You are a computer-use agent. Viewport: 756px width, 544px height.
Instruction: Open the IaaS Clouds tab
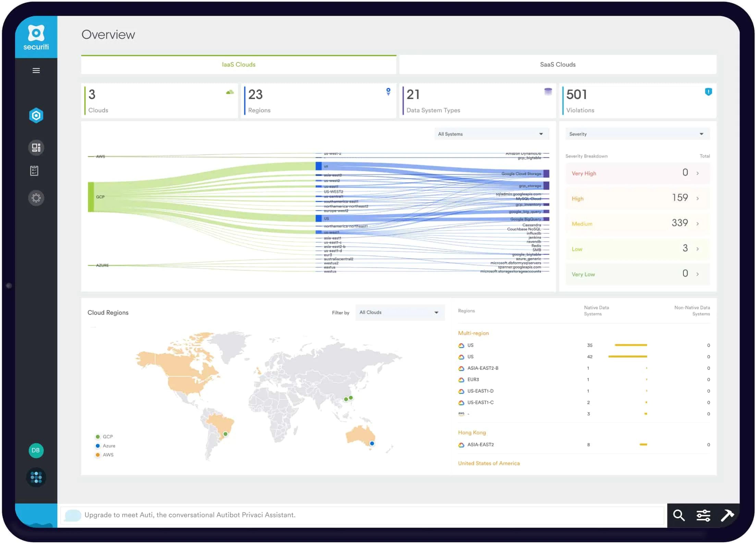coord(240,64)
